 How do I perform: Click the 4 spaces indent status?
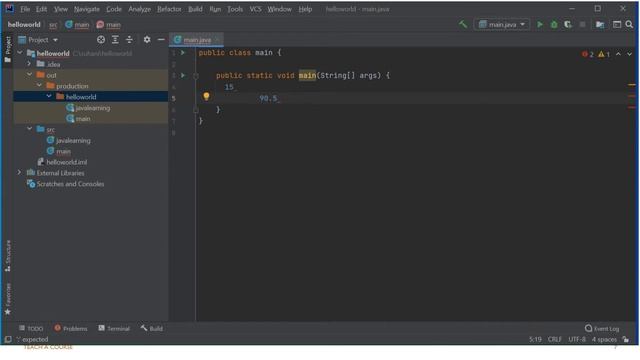(604, 339)
